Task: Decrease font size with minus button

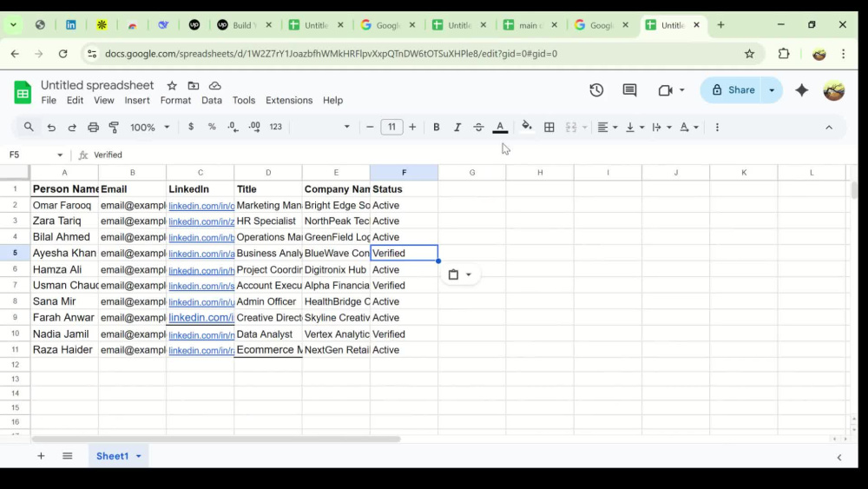Action: click(370, 127)
